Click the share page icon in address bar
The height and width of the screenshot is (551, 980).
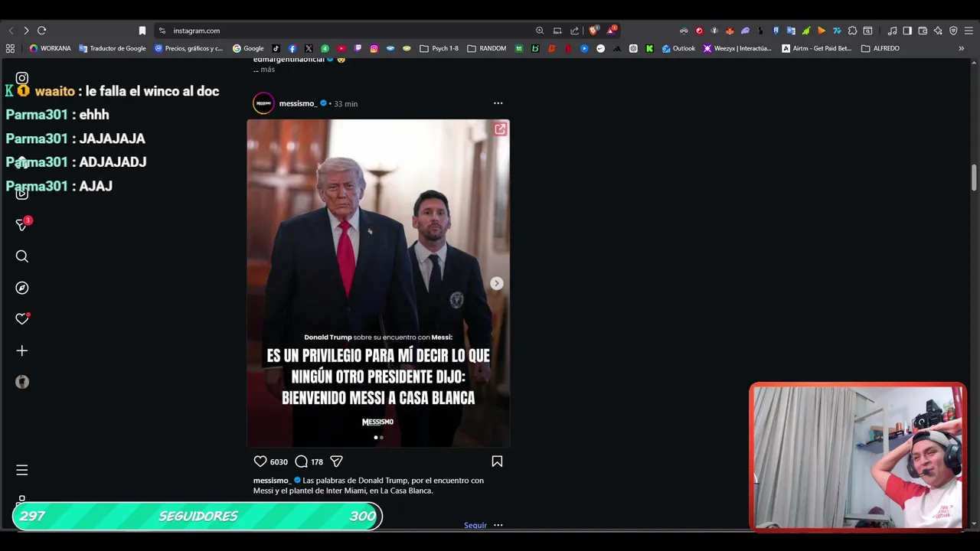(x=575, y=31)
